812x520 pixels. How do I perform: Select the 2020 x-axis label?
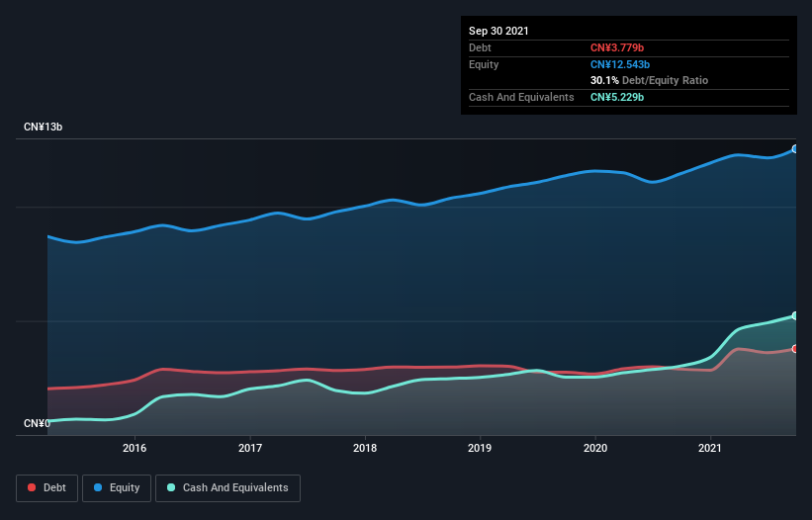click(595, 448)
